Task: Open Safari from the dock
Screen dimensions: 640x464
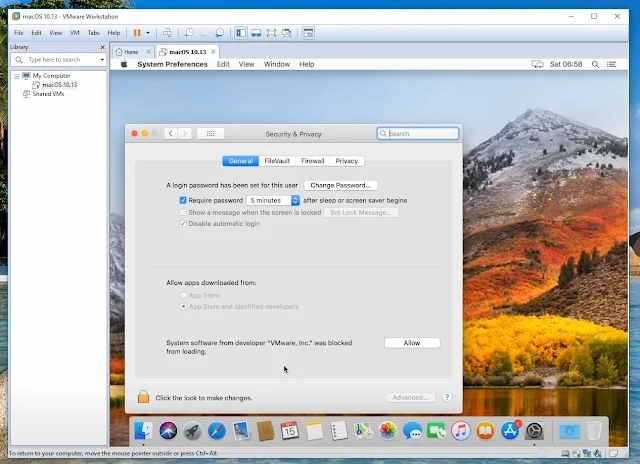Action: point(217,431)
